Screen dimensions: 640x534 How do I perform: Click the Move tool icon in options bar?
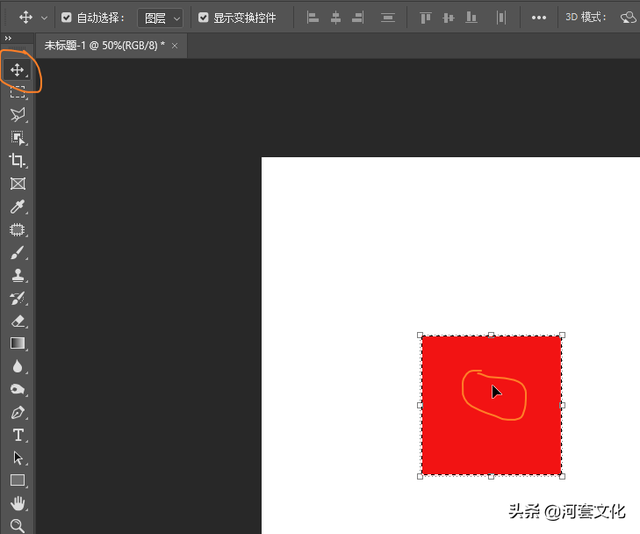point(26,18)
